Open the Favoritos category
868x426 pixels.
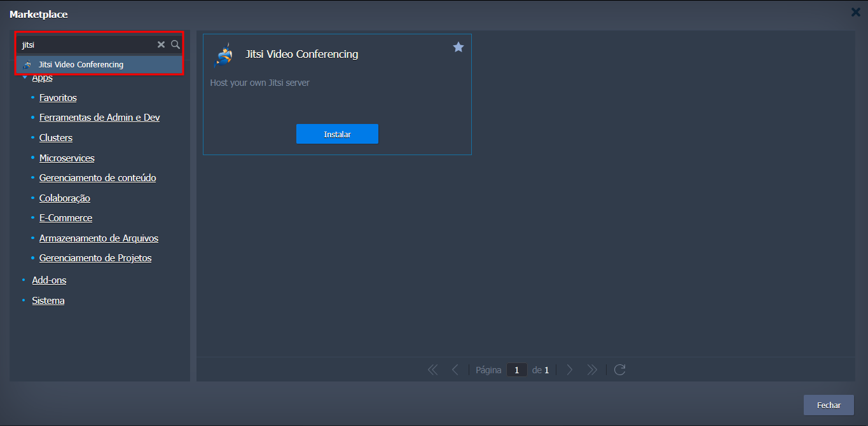58,98
